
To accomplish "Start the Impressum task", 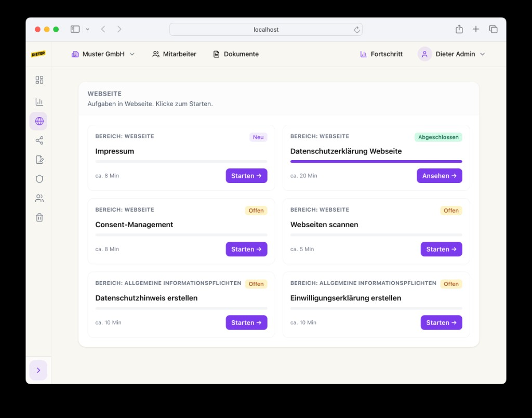I will click(246, 176).
